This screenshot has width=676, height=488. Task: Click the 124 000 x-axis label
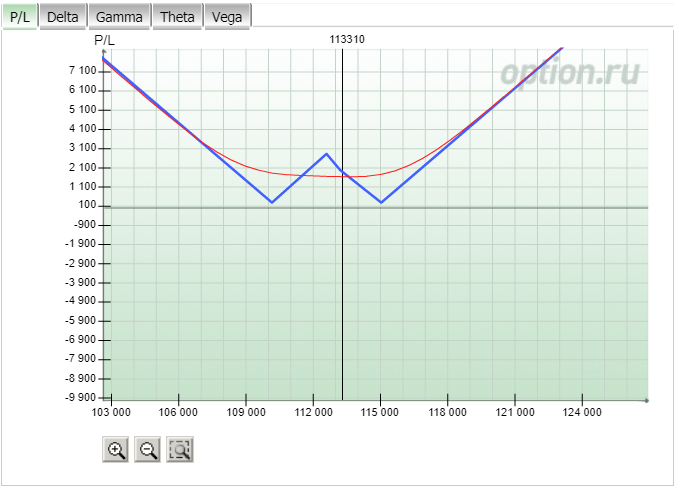point(582,412)
